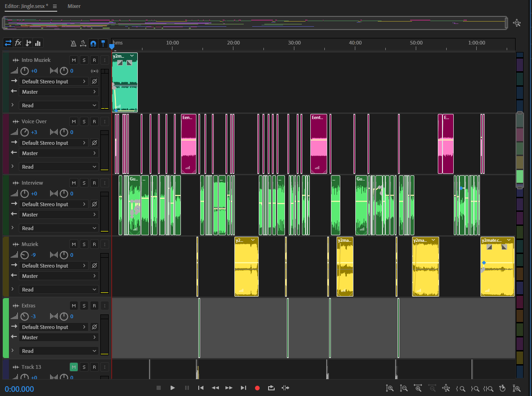532x396 pixels.
Task: Zoom to selection icon
Action: click(488, 389)
